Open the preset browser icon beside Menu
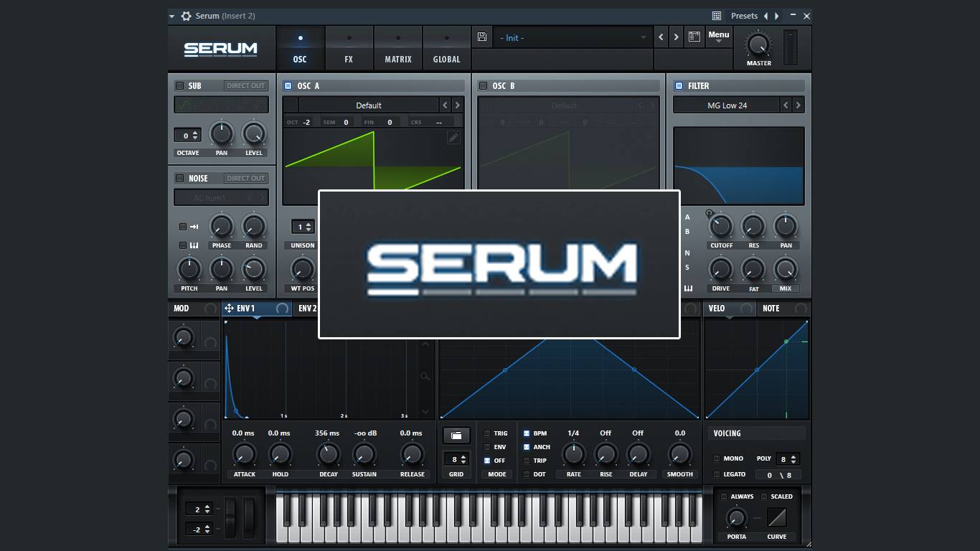Viewport: 980px width, 551px height. pyautogui.click(x=694, y=37)
